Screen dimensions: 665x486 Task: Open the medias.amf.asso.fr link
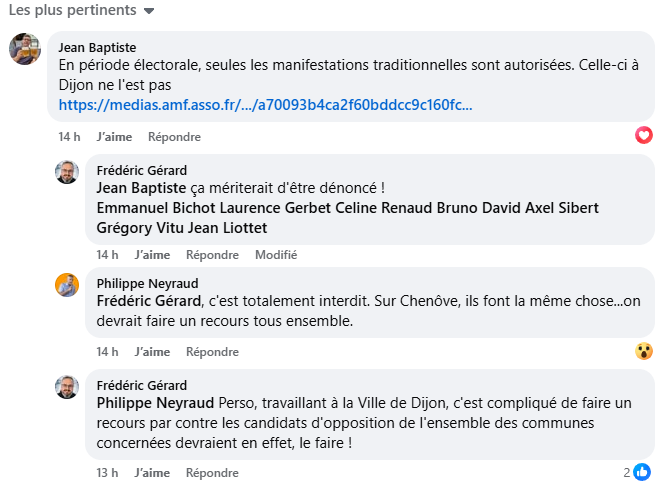[265, 104]
